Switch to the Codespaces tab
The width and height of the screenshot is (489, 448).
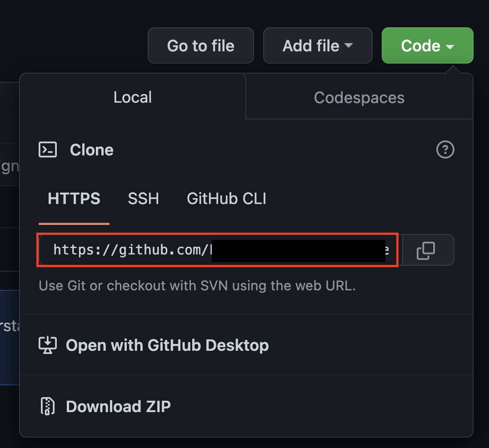click(359, 97)
